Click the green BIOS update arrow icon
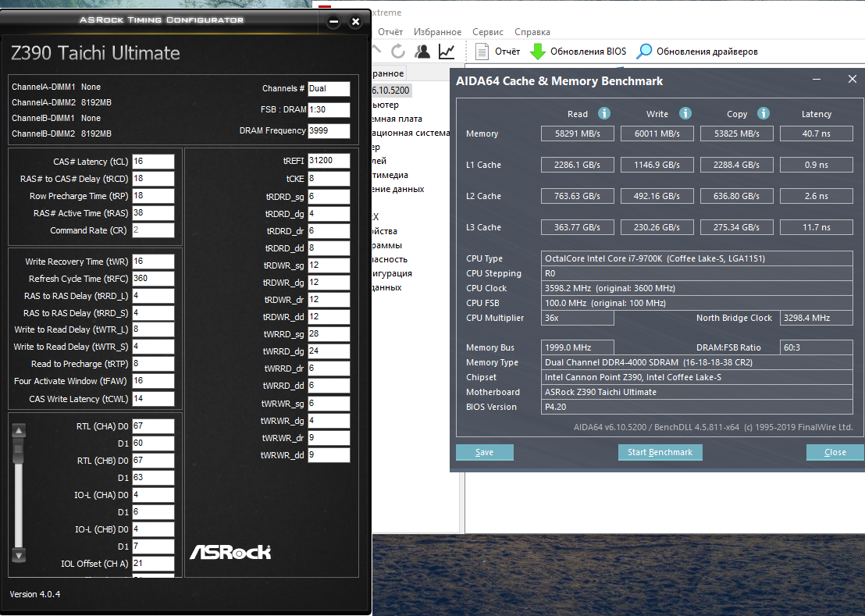Image resolution: width=865 pixels, height=616 pixels. 538,52
